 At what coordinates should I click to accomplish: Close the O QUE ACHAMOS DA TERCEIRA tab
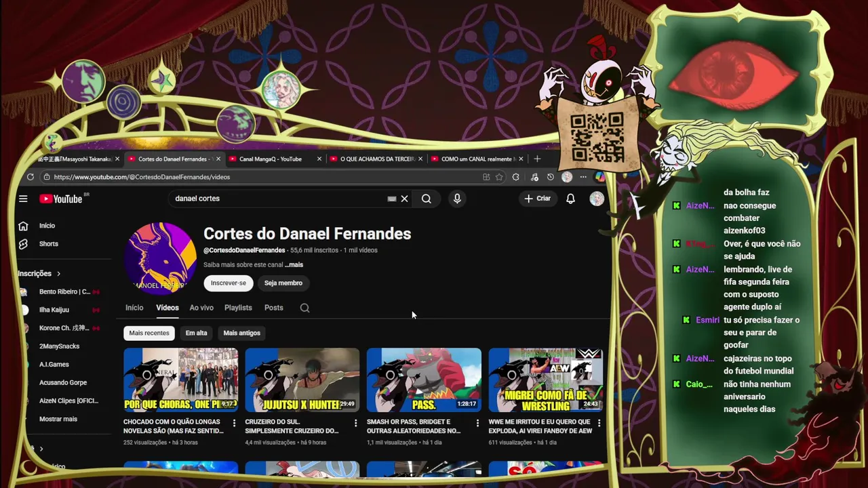(420, 159)
